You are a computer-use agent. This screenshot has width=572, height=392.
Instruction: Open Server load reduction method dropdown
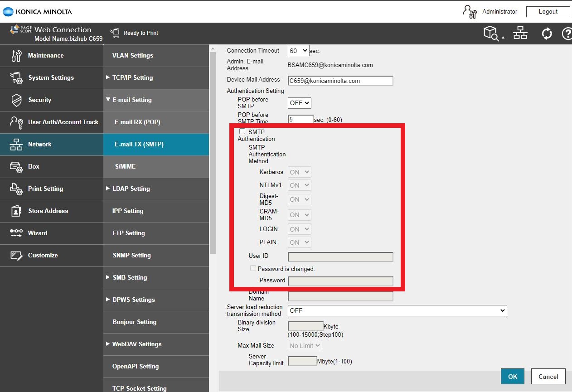click(x=397, y=310)
